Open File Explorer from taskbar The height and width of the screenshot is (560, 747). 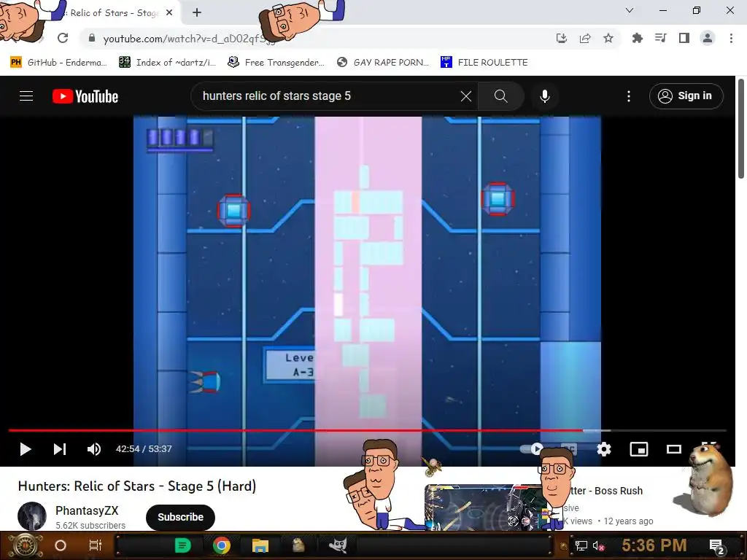click(x=260, y=545)
